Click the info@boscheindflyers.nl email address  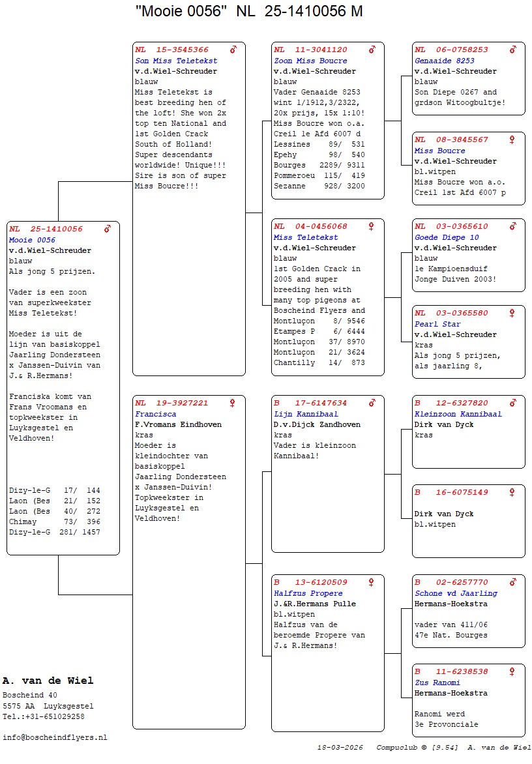click(x=55, y=737)
